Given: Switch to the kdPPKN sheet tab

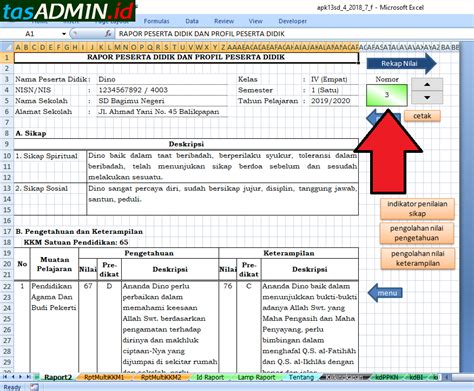Looking at the screenshot, I should pyautogui.click(x=387, y=377).
